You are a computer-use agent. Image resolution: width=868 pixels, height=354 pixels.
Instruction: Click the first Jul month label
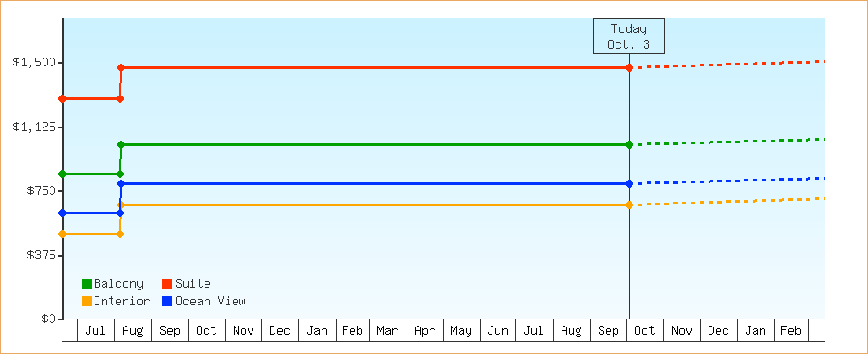97,331
